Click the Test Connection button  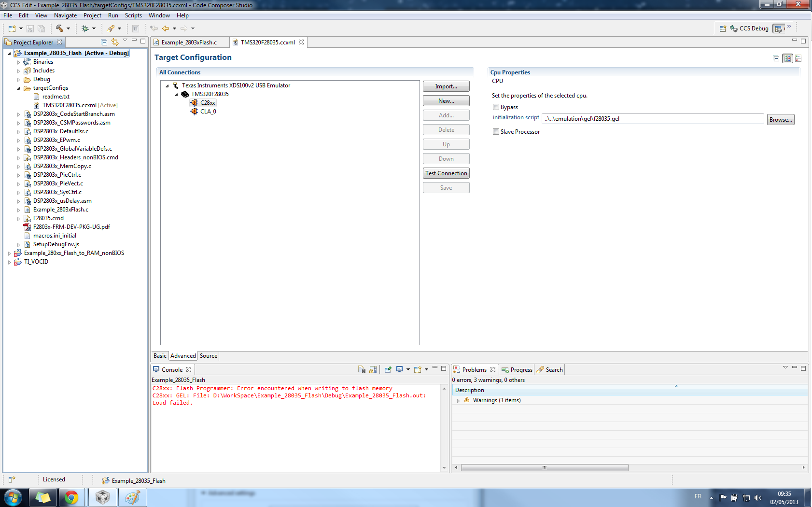click(446, 173)
